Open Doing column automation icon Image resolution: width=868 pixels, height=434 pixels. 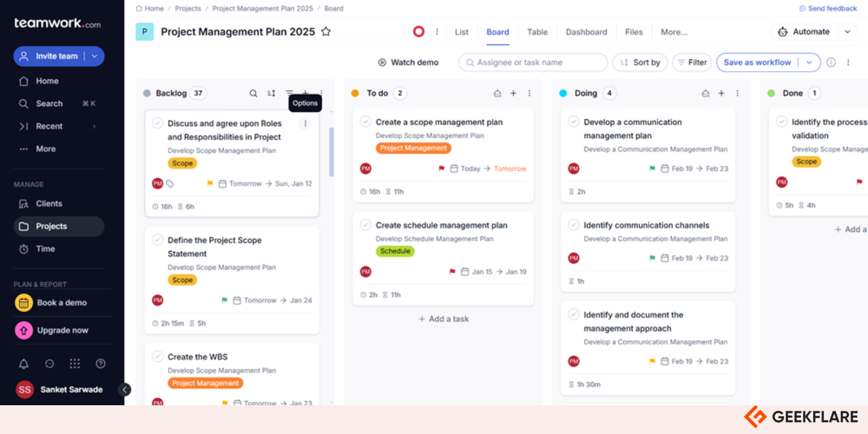click(705, 93)
